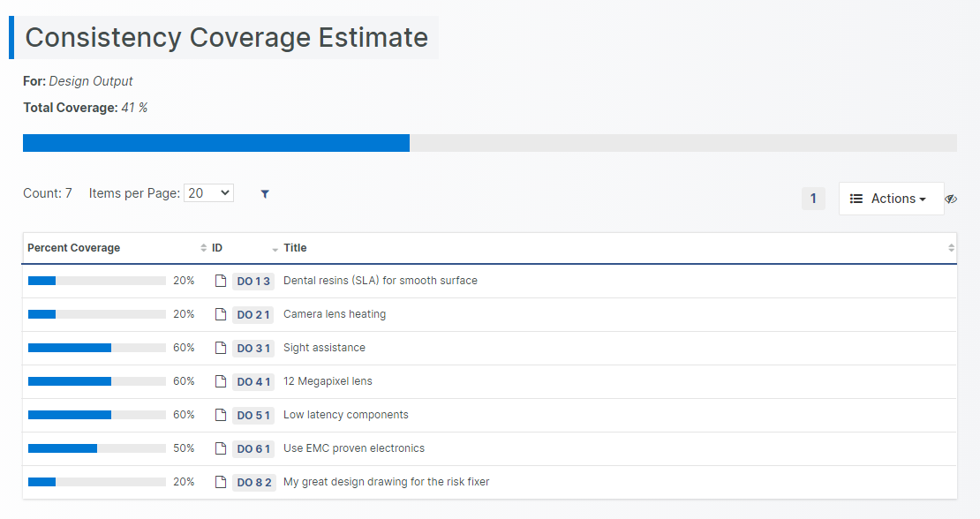The height and width of the screenshot is (519, 980).
Task: Change the Items per Page dropdown
Action: pos(208,193)
